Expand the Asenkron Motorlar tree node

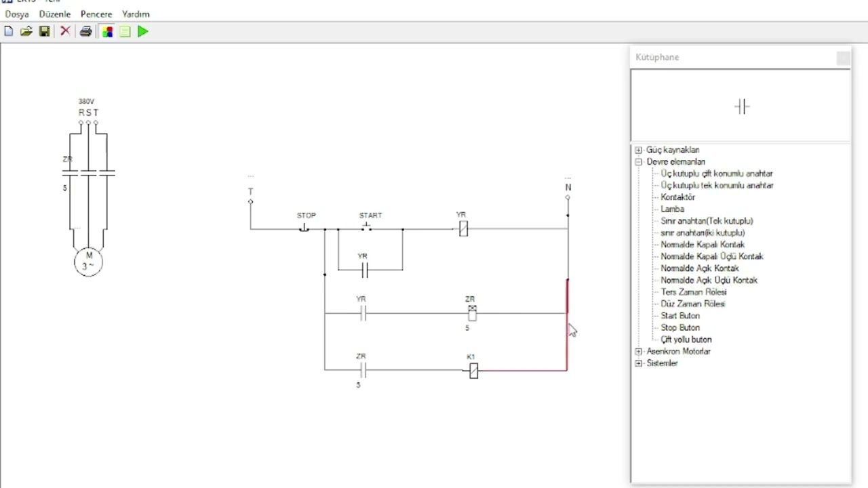coord(638,351)
